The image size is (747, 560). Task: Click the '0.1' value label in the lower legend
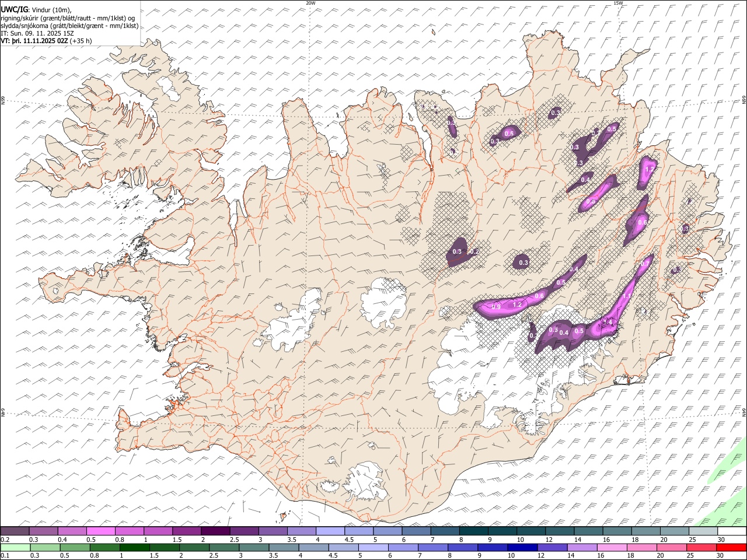5,555
